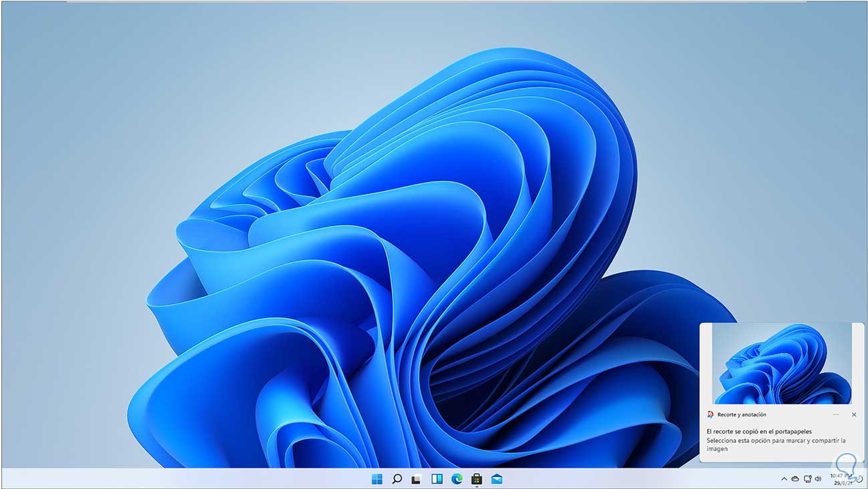Launch Microsoft Edge from the taskbar

457,479
